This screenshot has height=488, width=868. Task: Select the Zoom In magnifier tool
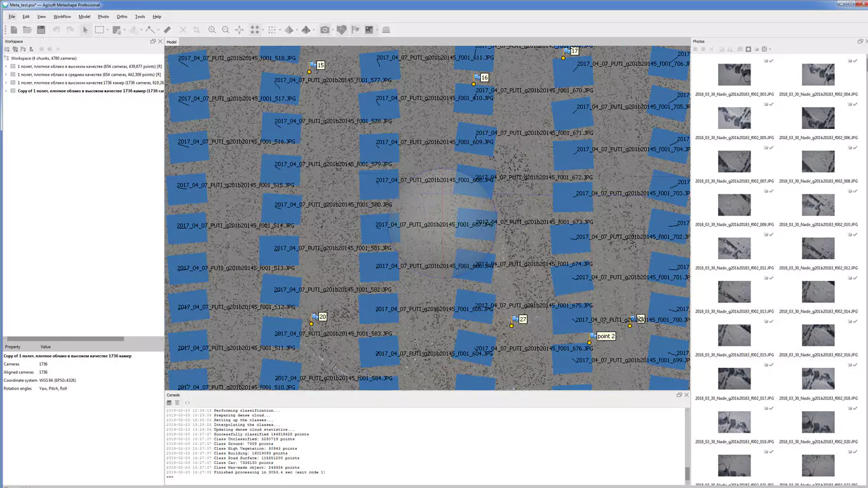click(x=212, y=30)
